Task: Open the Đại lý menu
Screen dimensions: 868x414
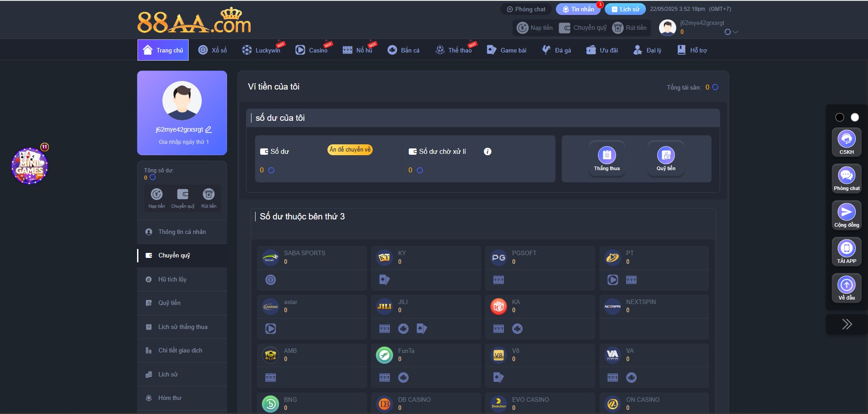Action: pyautogui.click(x=647, y=50)
